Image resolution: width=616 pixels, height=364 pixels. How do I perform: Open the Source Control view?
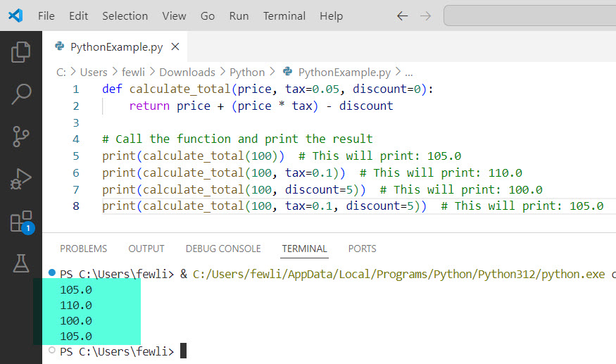21,137
